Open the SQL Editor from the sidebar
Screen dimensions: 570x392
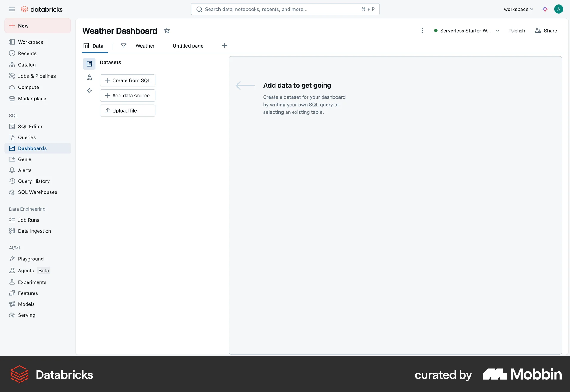[x=30, y=126]
